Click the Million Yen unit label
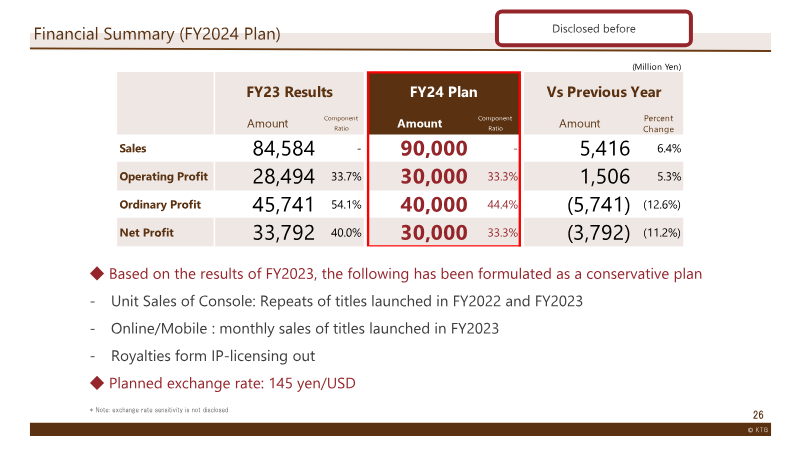The width and height of the screenshot is (800, 449). coord(657,67)
